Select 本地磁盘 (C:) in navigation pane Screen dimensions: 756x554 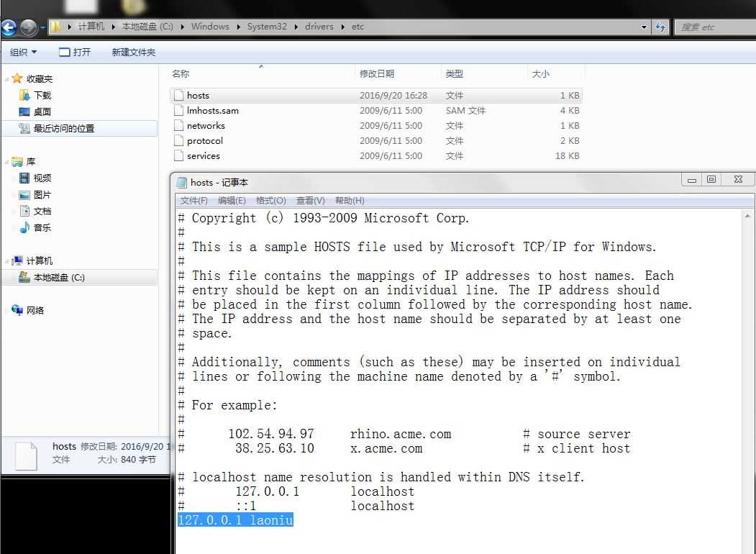pyautogui.click(x=59, y=277)
